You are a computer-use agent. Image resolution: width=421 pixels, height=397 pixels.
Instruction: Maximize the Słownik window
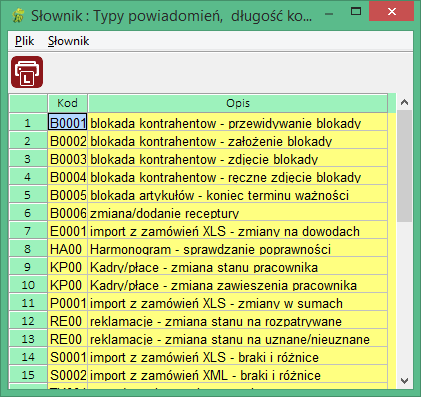click(356, 12)
